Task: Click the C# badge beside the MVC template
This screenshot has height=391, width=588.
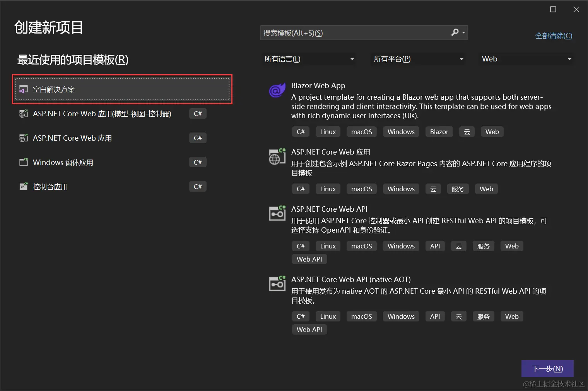Action: (x=198, y=114)
